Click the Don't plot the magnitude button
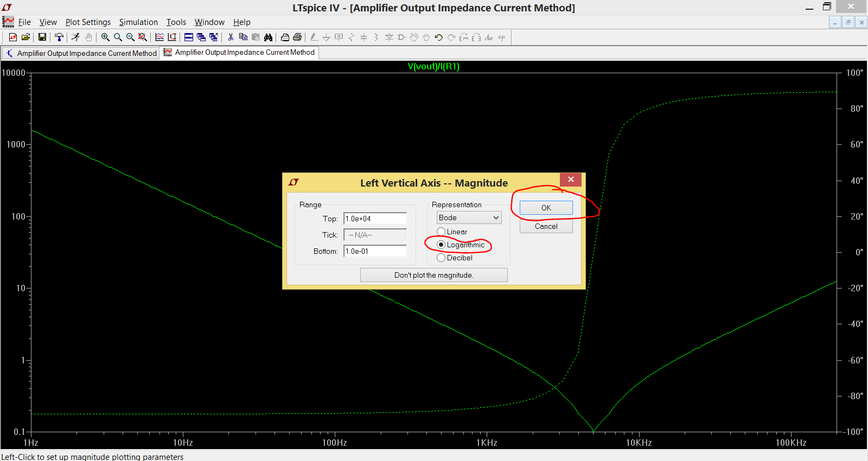 [434, 275]
